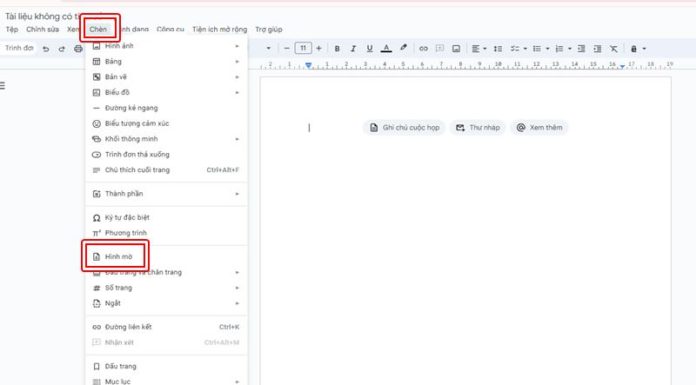Click the document outline icon at left edge
696x385 pixels.
tap(3, 86)
